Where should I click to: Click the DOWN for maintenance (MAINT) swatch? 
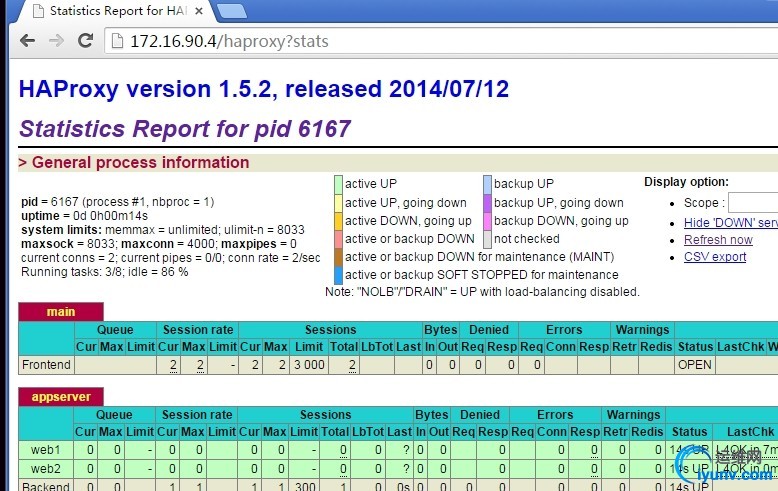(338, 257)
